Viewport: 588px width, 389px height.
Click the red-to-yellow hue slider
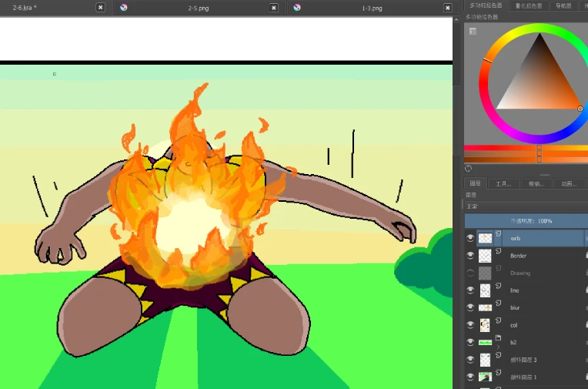526,148
